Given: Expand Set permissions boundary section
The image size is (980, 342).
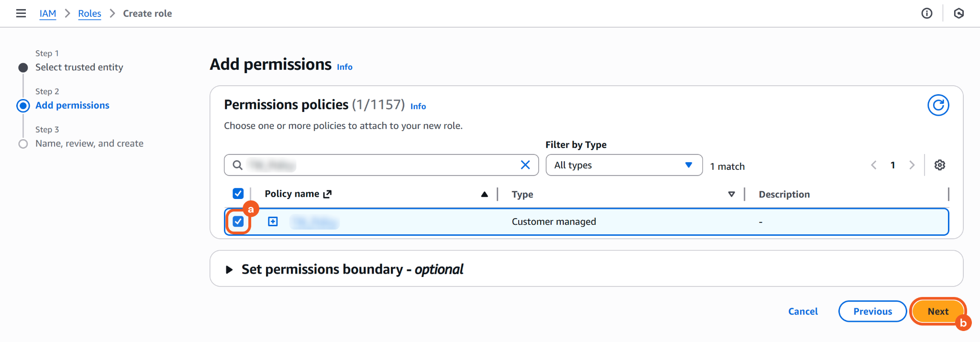Looking at the screenshot, I should pyautogui.click(x=229, y=270).
